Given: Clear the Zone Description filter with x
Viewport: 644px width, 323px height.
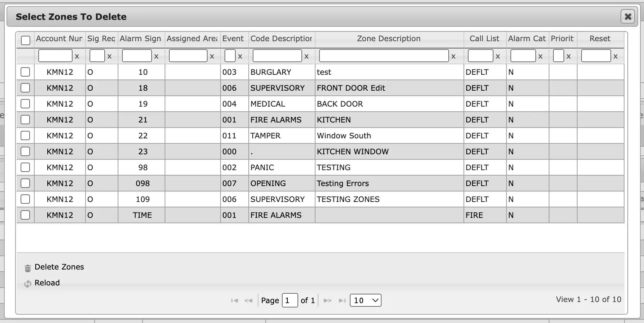Looking at the screenshot, I should pyautogui.click(x=453, y=56).
